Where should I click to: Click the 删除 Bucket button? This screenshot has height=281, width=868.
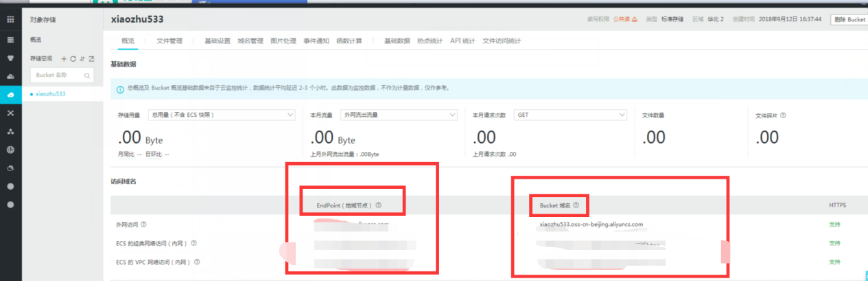[849, 19]
